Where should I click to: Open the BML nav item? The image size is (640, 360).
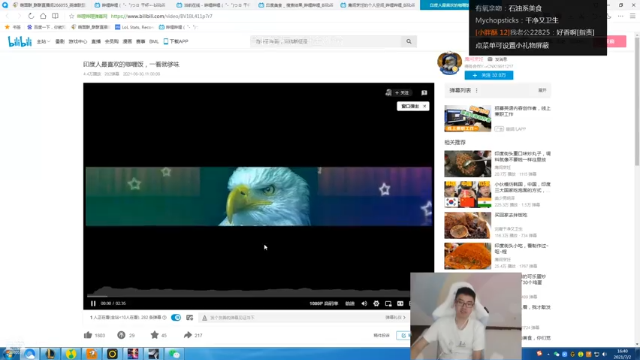click(154, 41)
